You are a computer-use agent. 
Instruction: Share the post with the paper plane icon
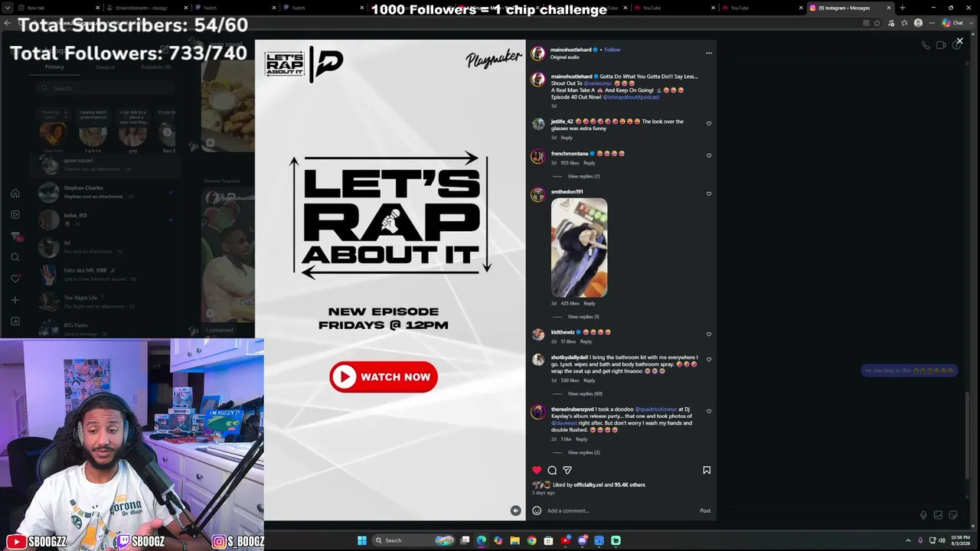[x=567, y=470]
